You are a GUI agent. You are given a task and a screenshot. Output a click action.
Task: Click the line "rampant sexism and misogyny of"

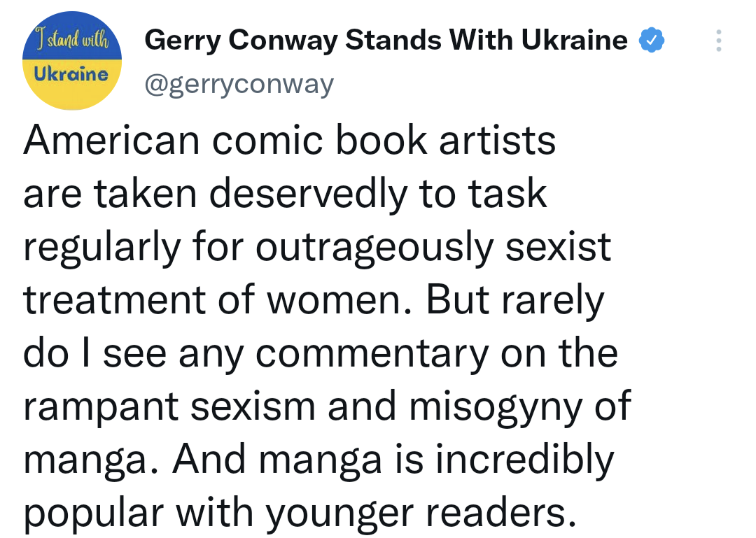(x=327, y=406)
